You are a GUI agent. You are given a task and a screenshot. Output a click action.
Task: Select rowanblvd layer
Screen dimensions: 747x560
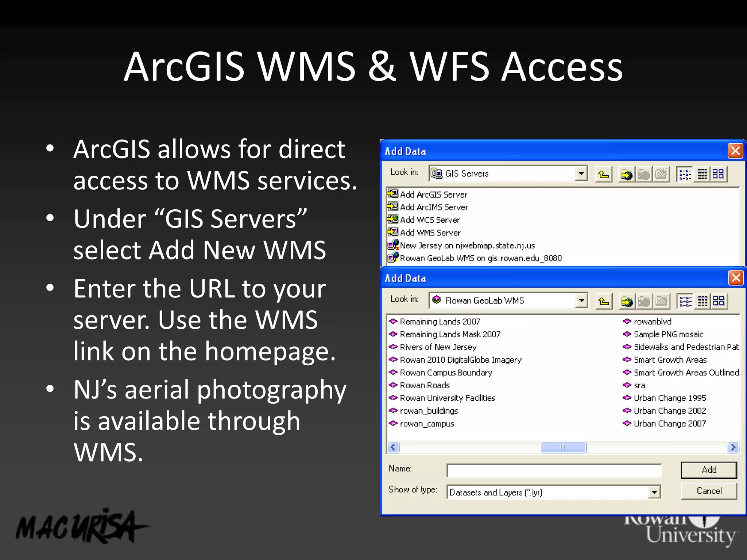[647, 322]
